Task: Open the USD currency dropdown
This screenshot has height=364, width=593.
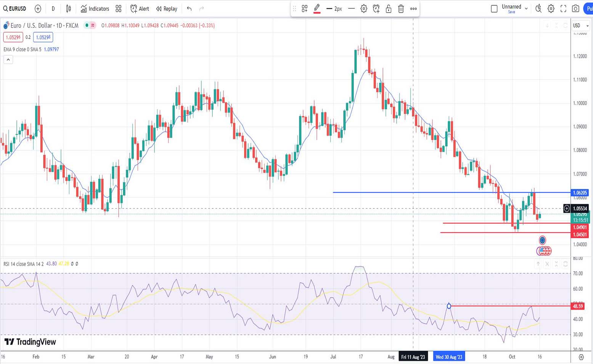Action: coord(581,26)
